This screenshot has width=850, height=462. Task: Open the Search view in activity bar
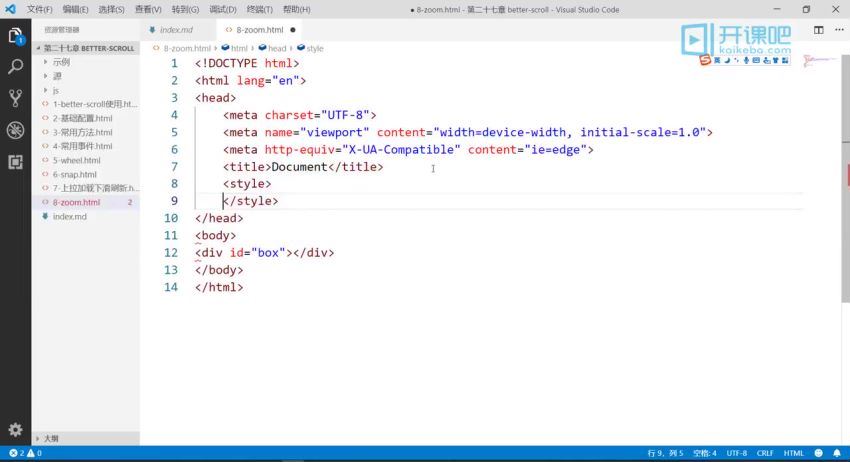click(15, 67)
